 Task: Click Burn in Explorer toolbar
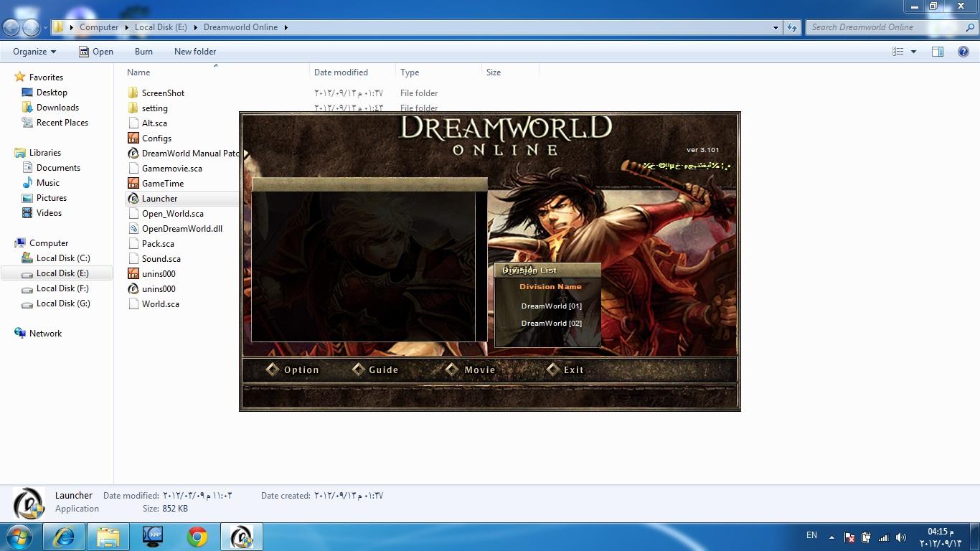coord(143,52)
